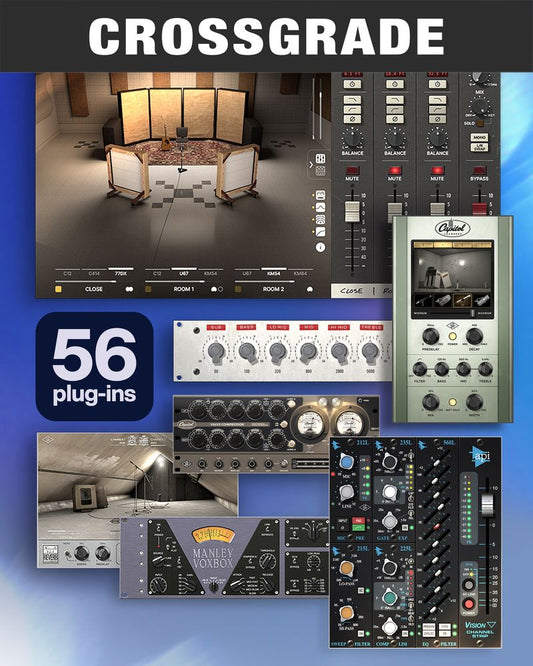Click the Close channel volume fader
Image resolution: width=533 pixels, height=666 pixels.
tap(352, 212)
